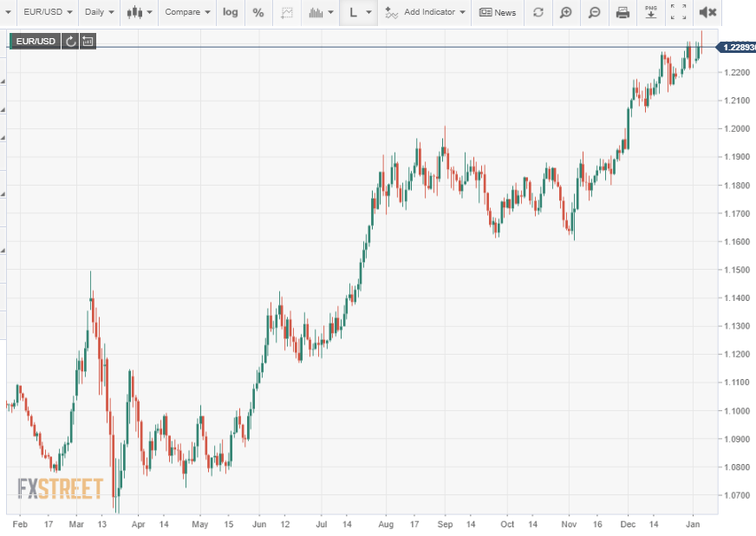This screenshot has height=536, width=756.
Task: Refresh the chart data
Action: (x=538, y=12)
